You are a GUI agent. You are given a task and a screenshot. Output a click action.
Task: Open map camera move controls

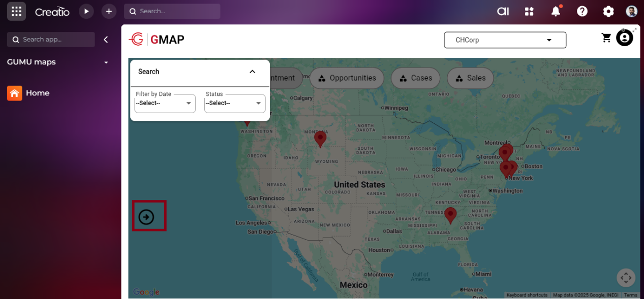pos(626,278)
